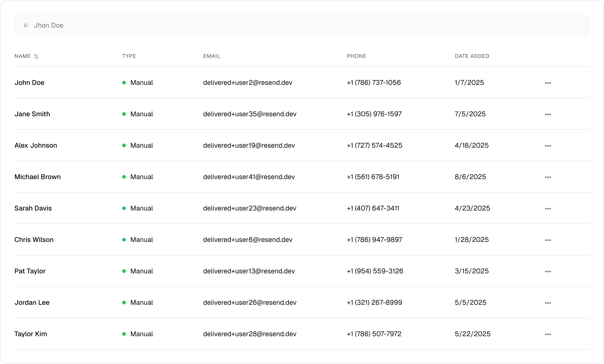Click phone number +1 (786) 507-7972

[374, 334]
